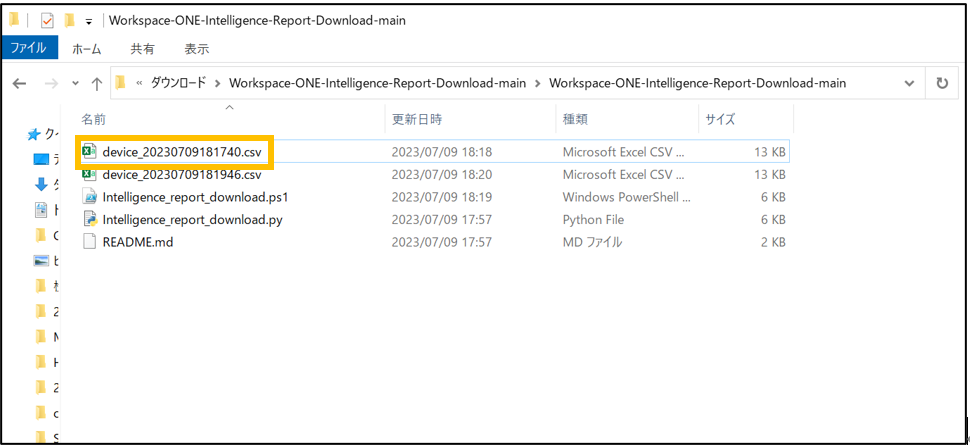Click the new folder icon in title bar
The height and width of the screenshot is (445, 970).
[70, 20]
